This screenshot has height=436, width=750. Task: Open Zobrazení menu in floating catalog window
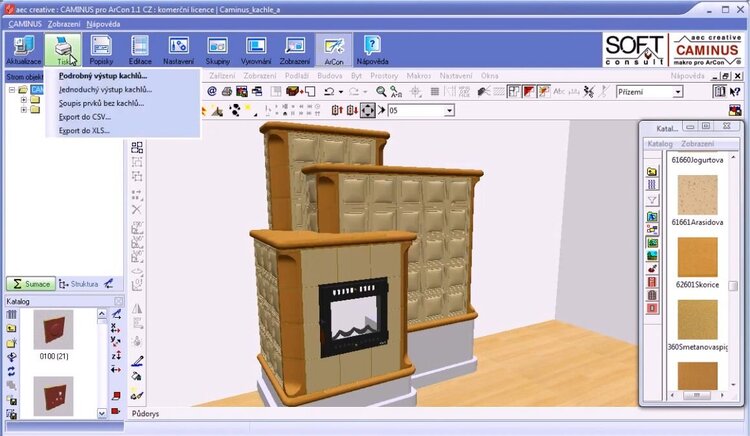point(697,143)
